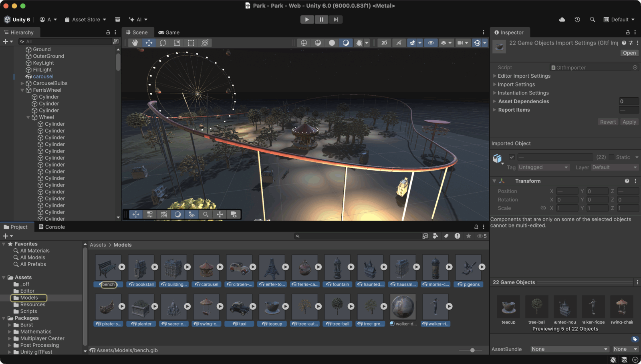Search by type icon in Project
This screenshot has height=364, width=641.
click(x=435, y=236)
